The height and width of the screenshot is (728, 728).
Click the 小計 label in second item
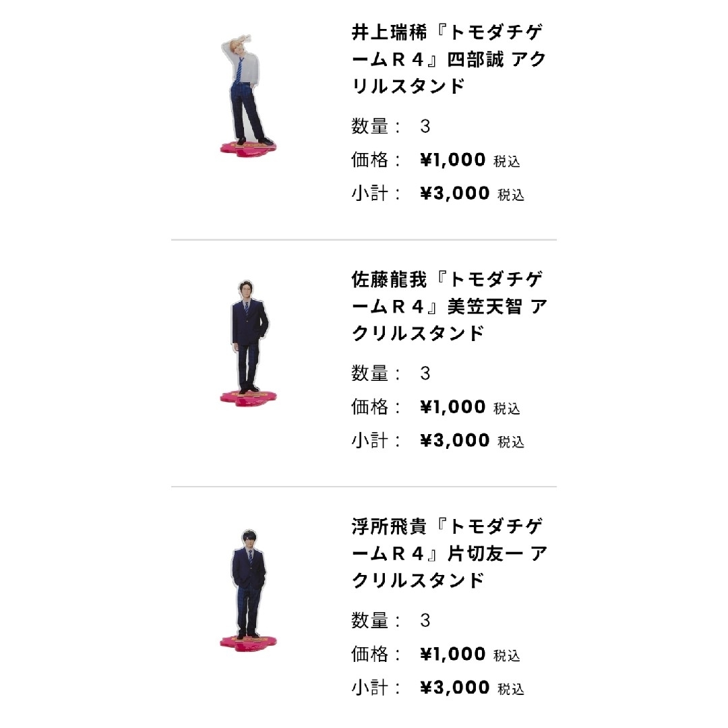(369, 440)
